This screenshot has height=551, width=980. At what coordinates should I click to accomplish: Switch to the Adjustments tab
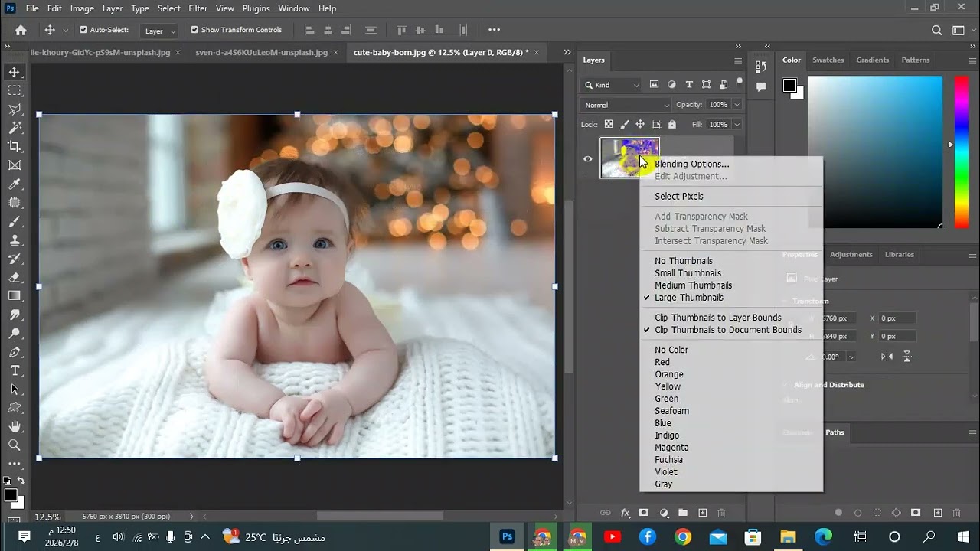[851, 254]
